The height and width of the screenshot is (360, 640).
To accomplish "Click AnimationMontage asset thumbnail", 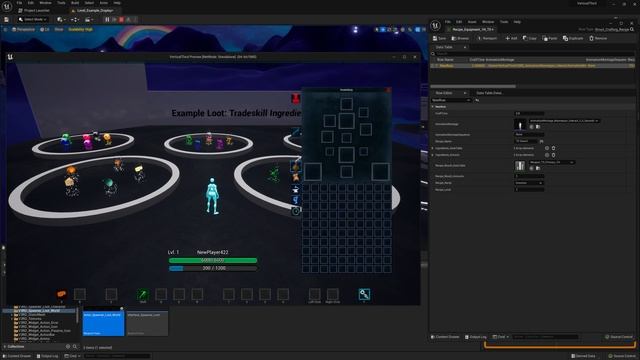I will (520, 124).
